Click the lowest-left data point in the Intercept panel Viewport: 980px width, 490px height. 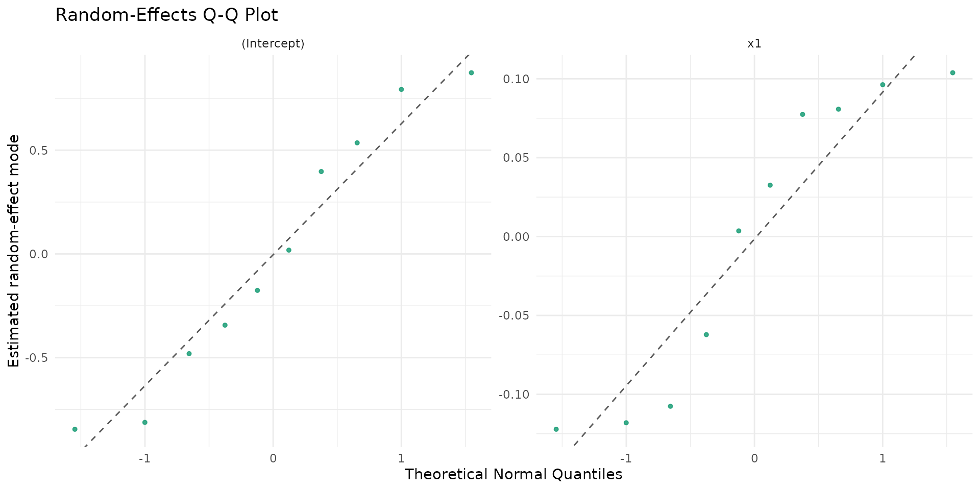pos(75,429)
